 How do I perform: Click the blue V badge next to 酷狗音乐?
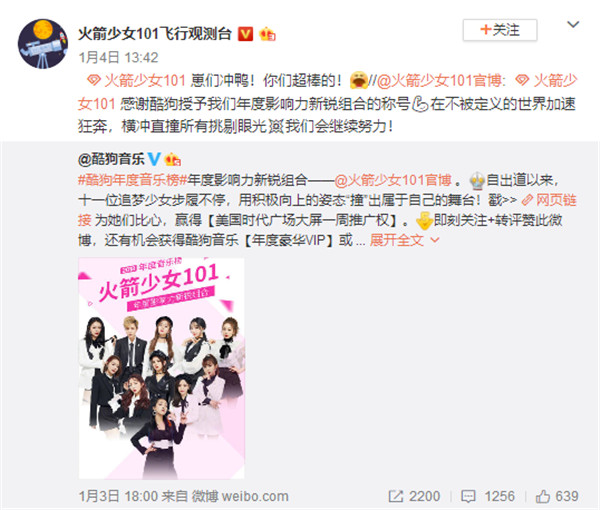pos(154,158)
